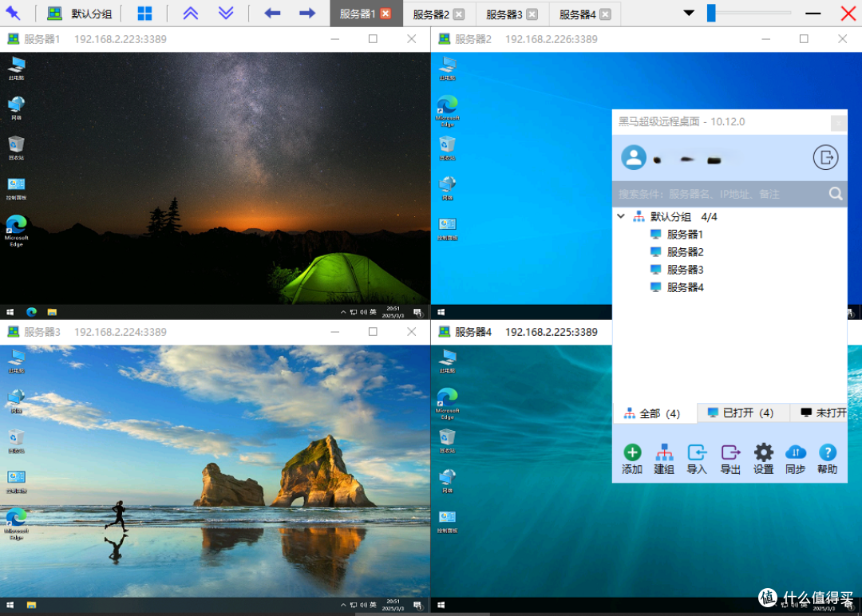862x616 pixels.
Task: Click the 导入 import icon
Action: click(x=697, y=459)
